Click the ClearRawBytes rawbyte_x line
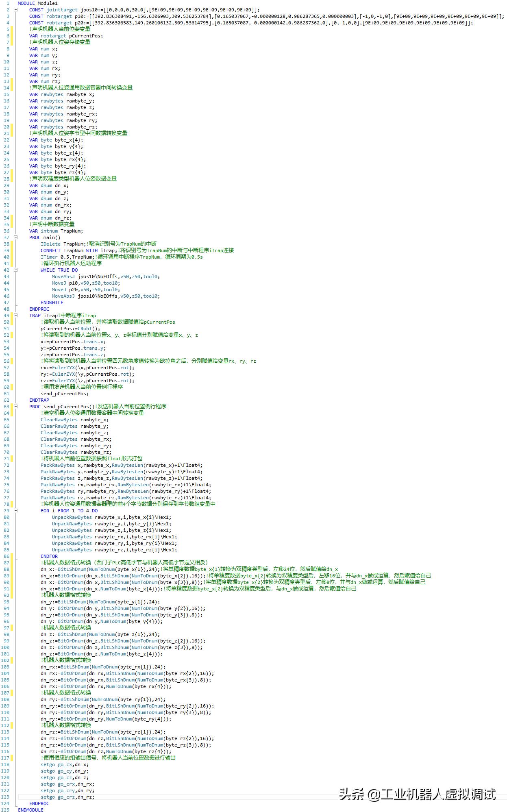507x812 pixels. tap(75, 420)
